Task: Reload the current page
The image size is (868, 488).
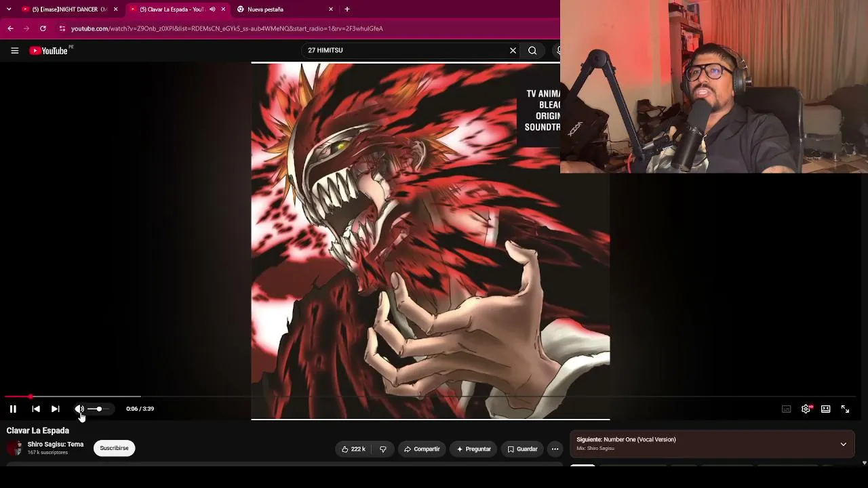Action: tap(43, 28)
